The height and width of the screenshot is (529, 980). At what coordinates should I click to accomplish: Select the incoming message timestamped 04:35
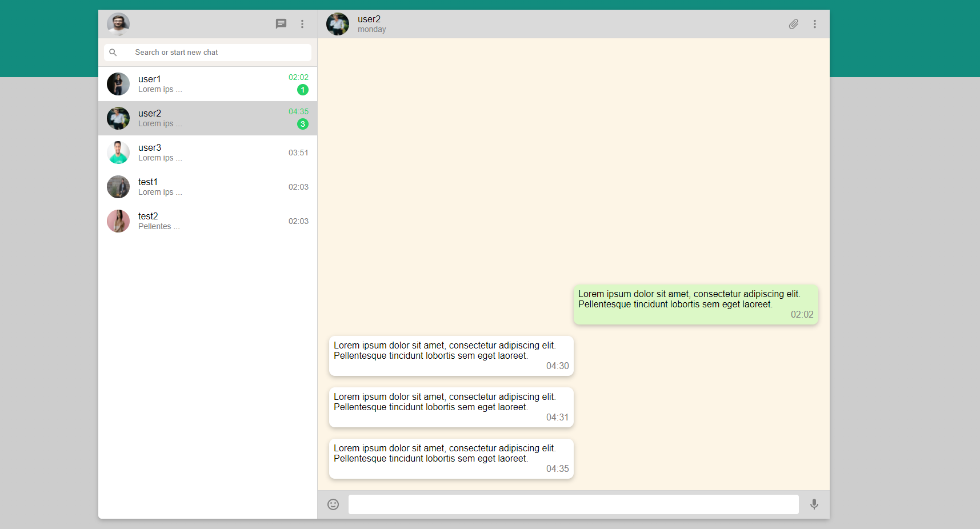[451, 458]
